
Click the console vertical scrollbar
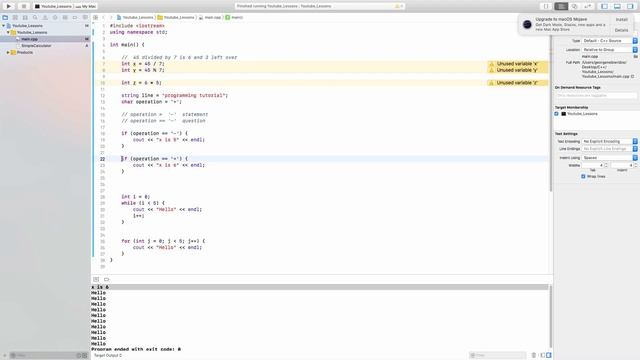click(551, 316)
